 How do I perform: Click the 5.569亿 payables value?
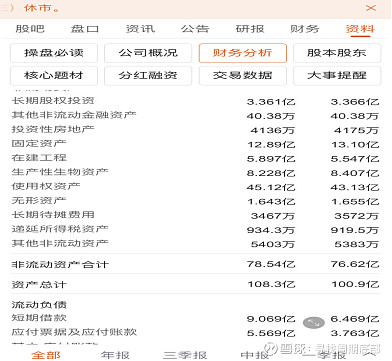tap(271, 333)
